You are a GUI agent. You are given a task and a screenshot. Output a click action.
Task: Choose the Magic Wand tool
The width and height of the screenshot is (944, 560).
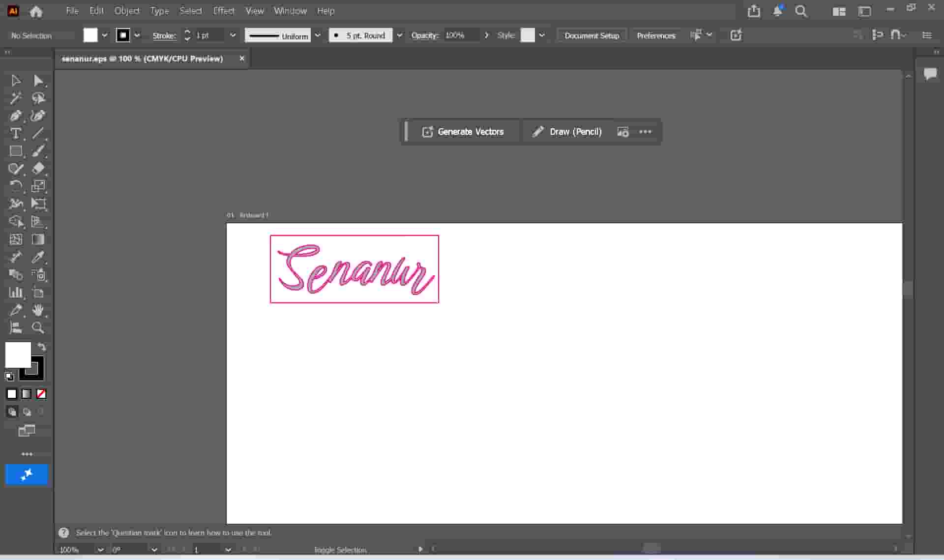(x=15, y=98)
